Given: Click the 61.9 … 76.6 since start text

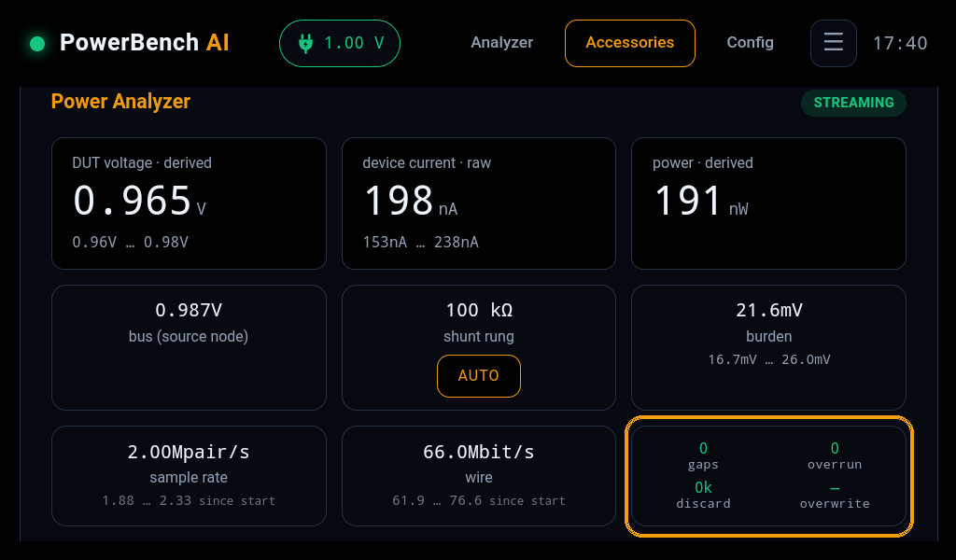Looking at the screenshot, I should tap(479, 501).
